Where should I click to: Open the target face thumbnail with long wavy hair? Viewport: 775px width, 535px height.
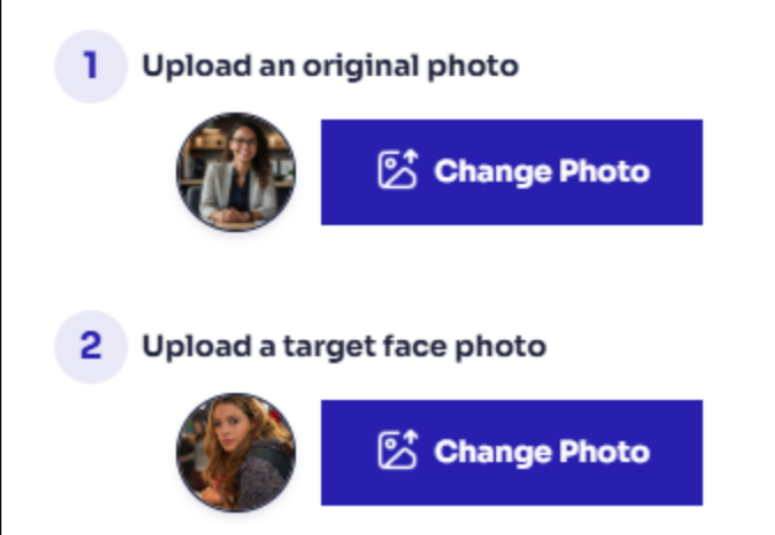coord(236,452)
